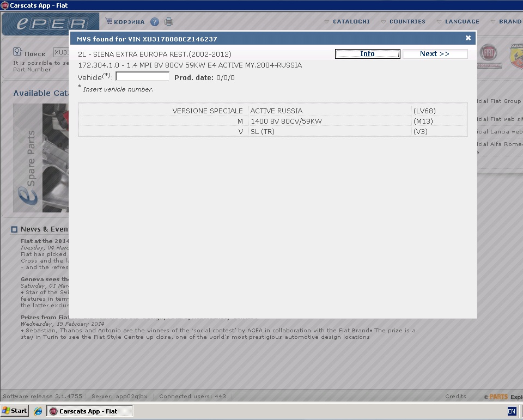The height and width of the screenshot is (420, 523).
Task: Click the Prod. date value 0/0/0
Action: click(226, 78)
